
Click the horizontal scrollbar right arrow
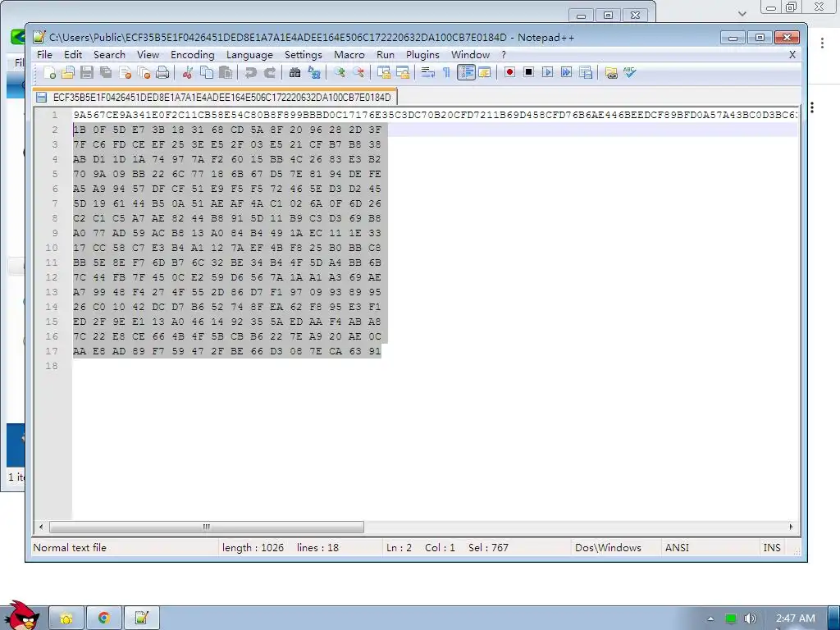click(x=792, y=527)
